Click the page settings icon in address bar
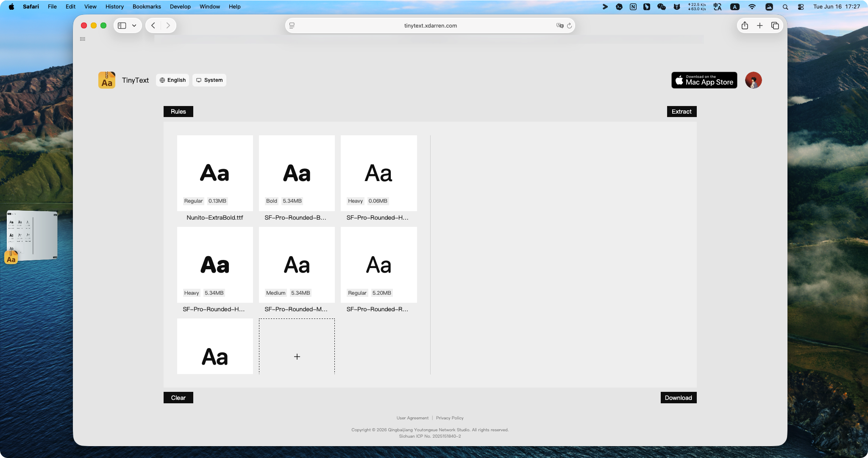868x458 pixels. [292, 25]
